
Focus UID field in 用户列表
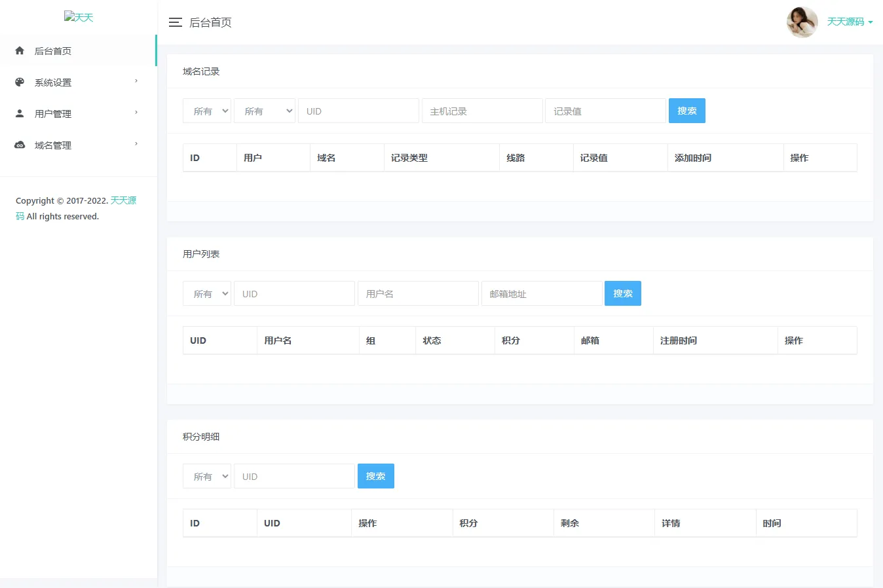pyautogui.click(x=294, y=293)
